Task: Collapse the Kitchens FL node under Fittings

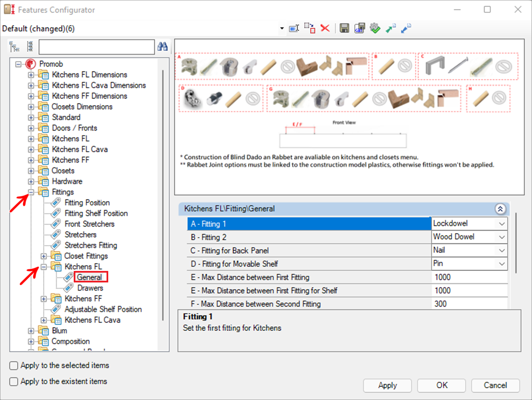Action: click(44, 267)
